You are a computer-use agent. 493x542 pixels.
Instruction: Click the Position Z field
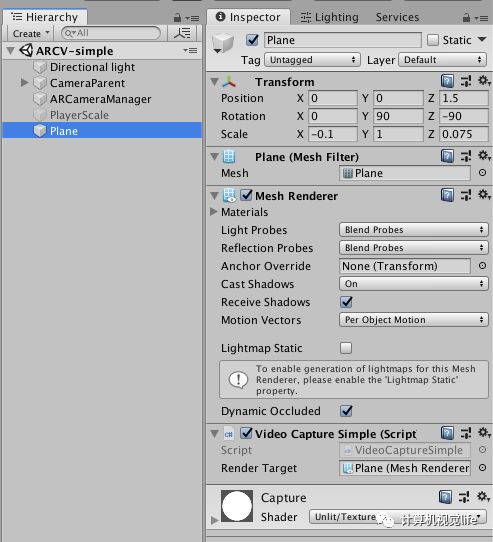463,98
